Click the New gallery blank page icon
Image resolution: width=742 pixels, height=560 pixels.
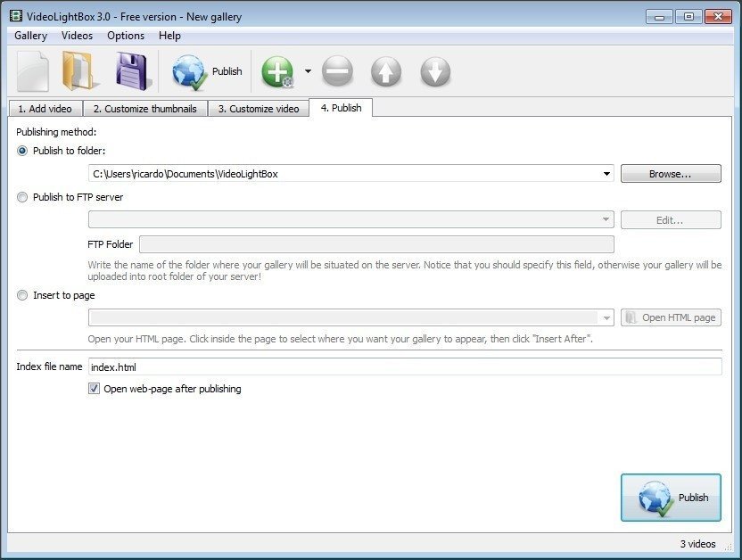[x=33, y=71]
